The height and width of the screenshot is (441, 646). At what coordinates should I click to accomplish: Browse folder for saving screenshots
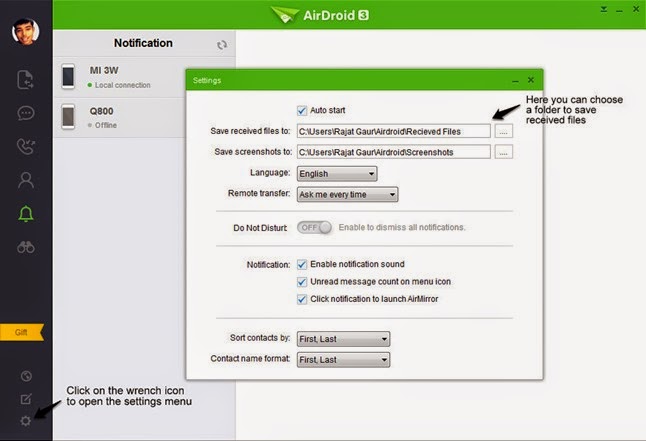tap(503, 152)
